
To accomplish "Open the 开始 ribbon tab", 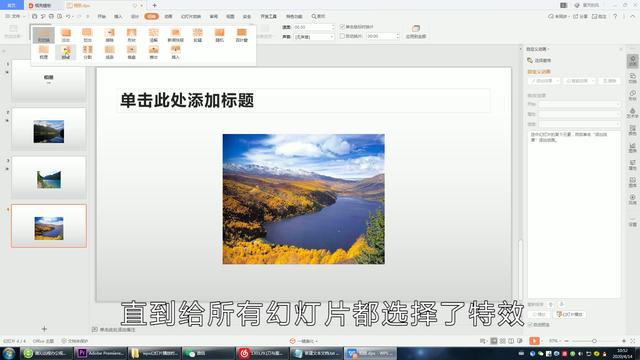I will [102, 16].
